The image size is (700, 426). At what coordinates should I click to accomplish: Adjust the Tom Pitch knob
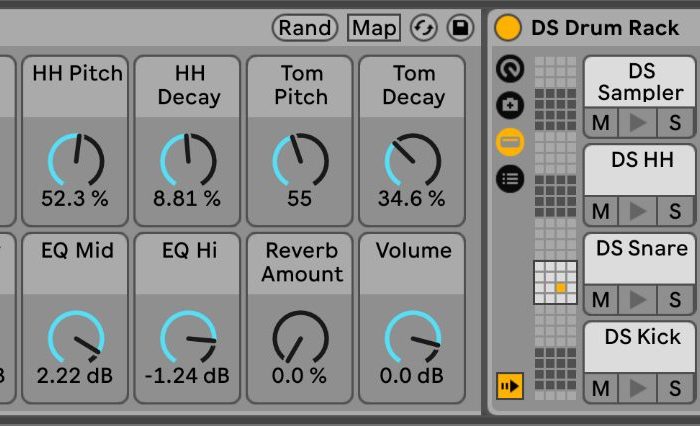(x=300, y=159)
